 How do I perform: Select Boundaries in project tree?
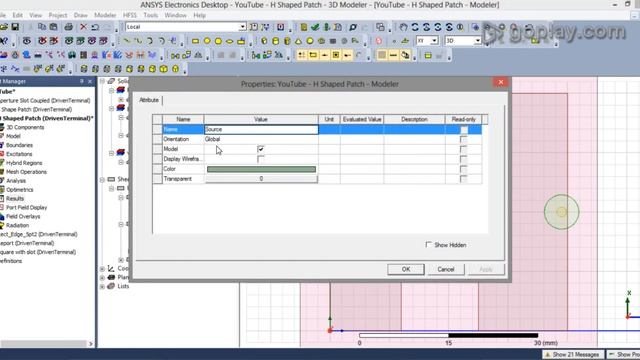[19, 145]
